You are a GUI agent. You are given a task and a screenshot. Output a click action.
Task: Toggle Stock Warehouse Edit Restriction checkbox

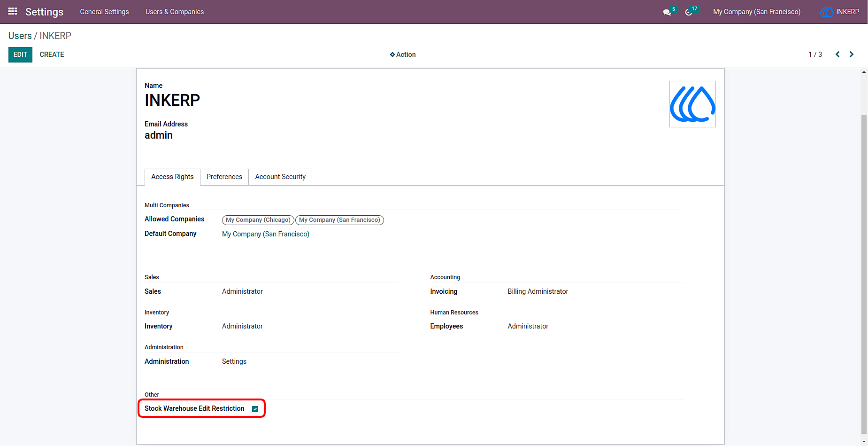pyautogui.click(x=255, y=409)
